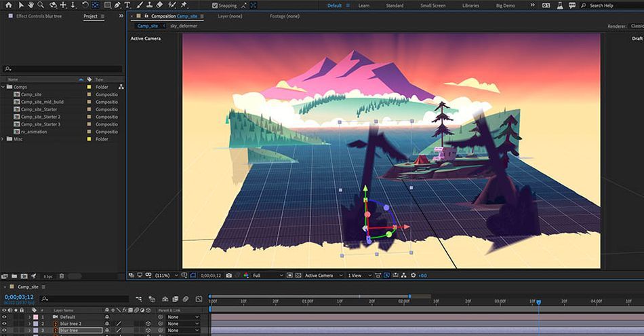Viewport: 644px width, 336px height.
Task: Select the Eraser tool
Action: pos(160,5)
